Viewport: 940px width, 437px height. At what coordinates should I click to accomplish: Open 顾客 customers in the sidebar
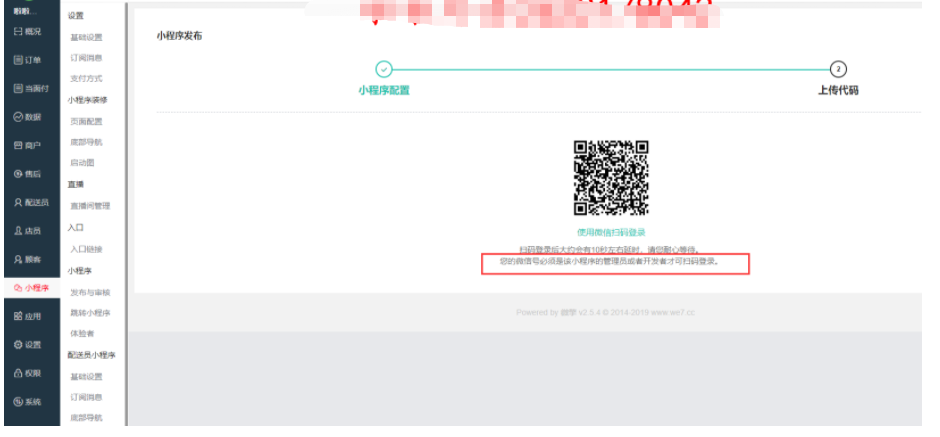28,260
